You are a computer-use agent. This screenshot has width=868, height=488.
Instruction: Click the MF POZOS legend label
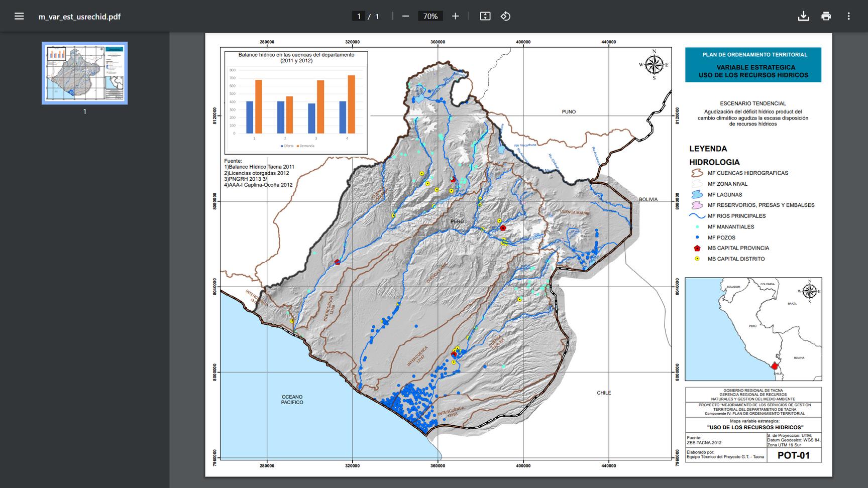pyautogui.click(x=721, y=237)
